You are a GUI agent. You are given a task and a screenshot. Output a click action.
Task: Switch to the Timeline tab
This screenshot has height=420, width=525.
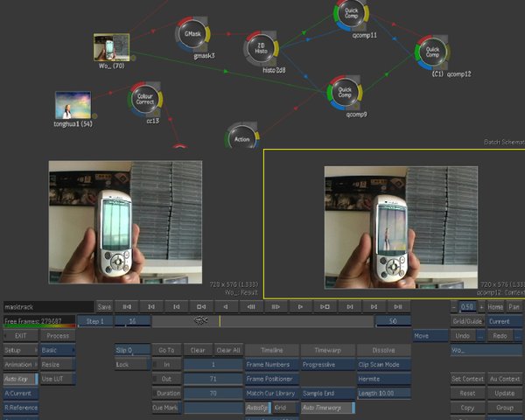271,350
